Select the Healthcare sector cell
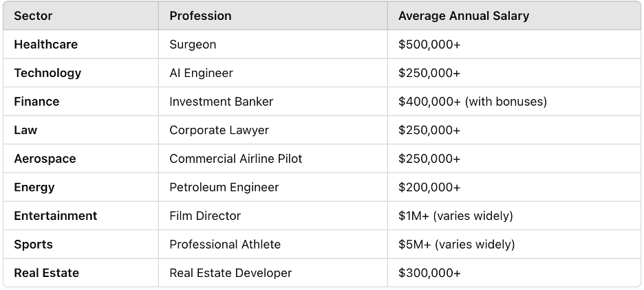Screen dimensions: 644x290 tap(45, 45)
